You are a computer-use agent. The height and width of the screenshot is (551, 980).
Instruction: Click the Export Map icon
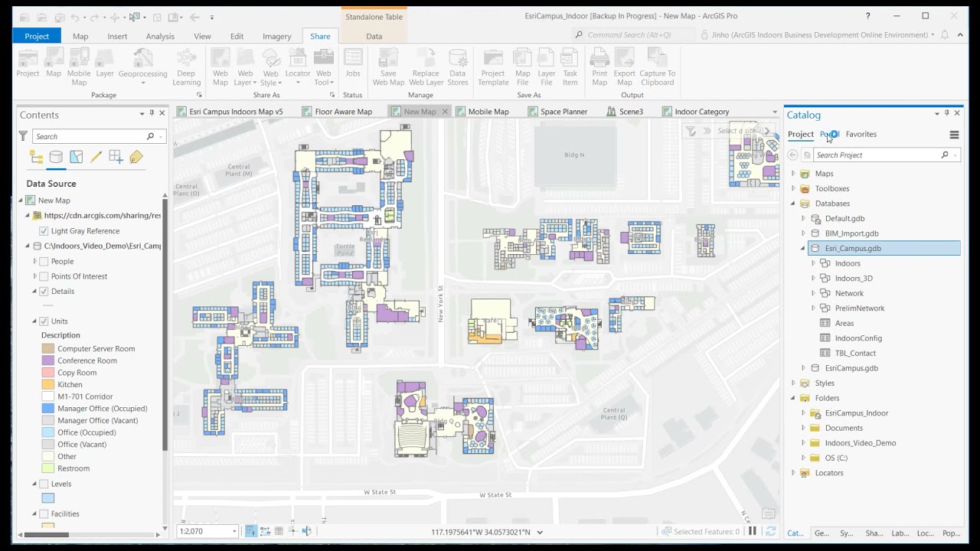click(625, 67)
